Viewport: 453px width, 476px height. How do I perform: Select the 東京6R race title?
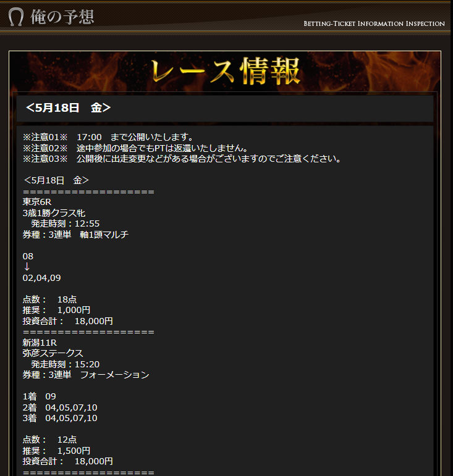coord(36,202)
